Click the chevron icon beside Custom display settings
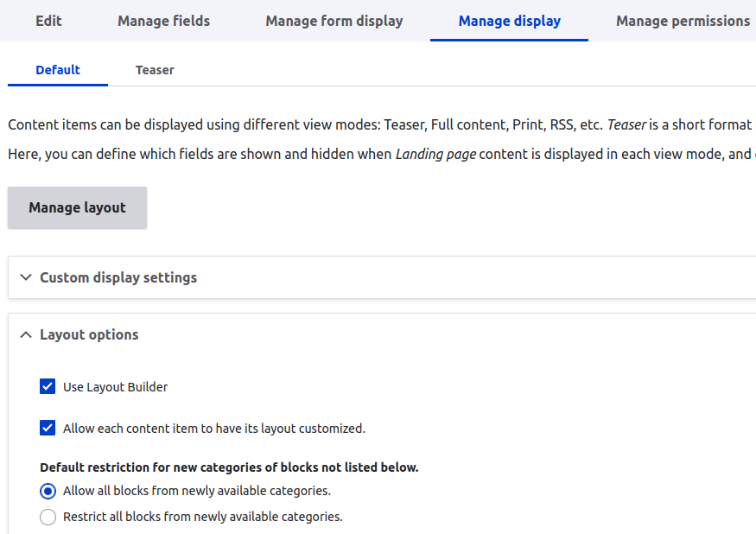Viewport: 756px width, 534px height. (x=26, y=278)
